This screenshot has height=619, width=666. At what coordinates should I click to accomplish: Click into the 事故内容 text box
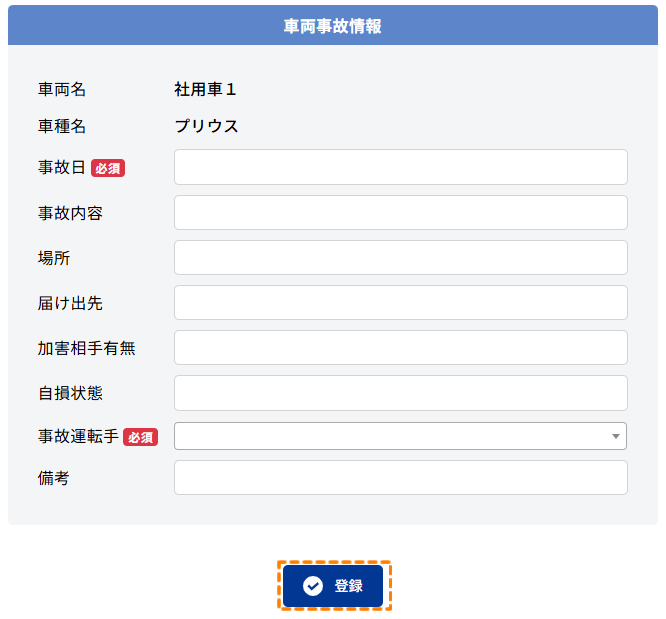tap(400, 212)
